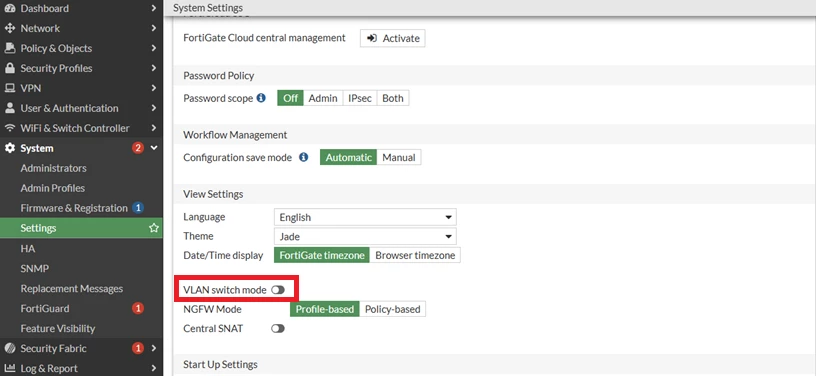Select Manual configuration save mode

click(x=399, y=158)
